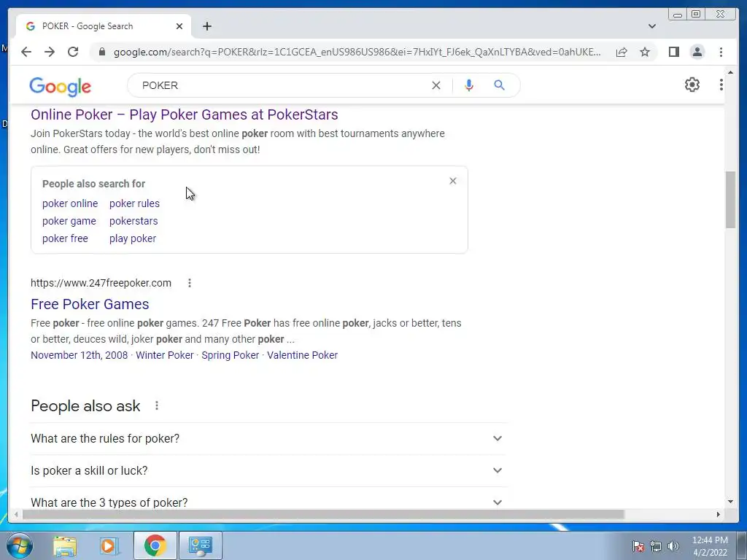Switch to the Chrome taskbar button
Image resolution: width=747 pixels, height=560 pixels.
click(155, 545)
